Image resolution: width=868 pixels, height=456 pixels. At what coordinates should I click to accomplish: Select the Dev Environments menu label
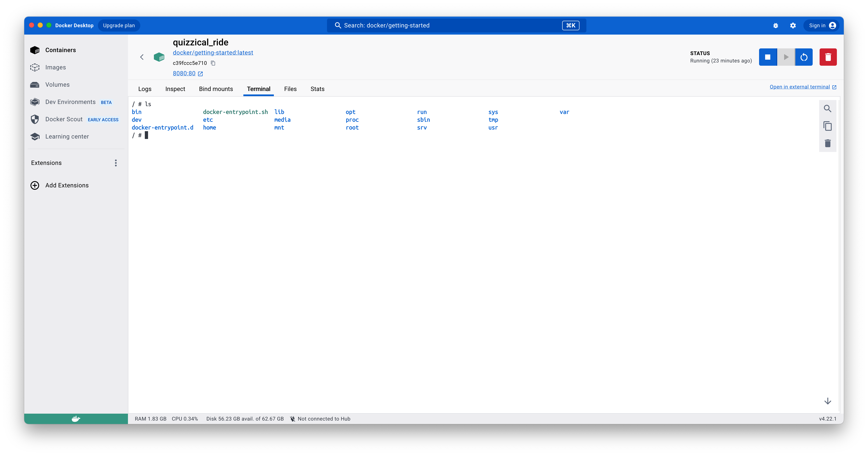pos(70,102)
